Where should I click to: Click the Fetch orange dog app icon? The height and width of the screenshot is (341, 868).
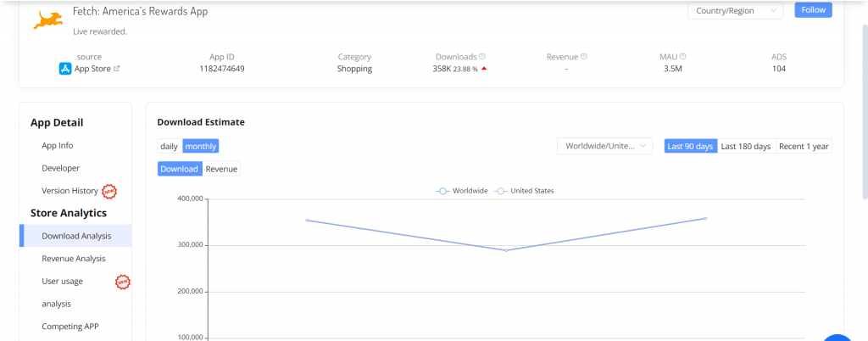tap(48, 20)
